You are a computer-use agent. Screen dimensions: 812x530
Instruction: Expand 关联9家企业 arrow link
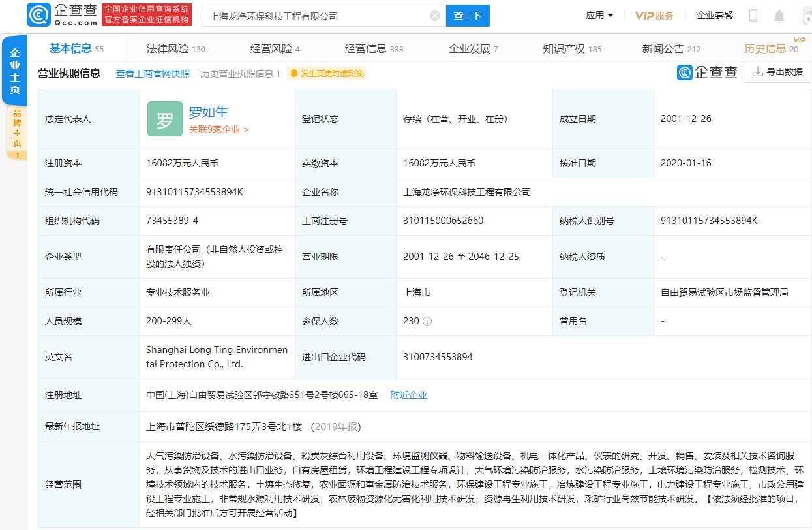218,129
